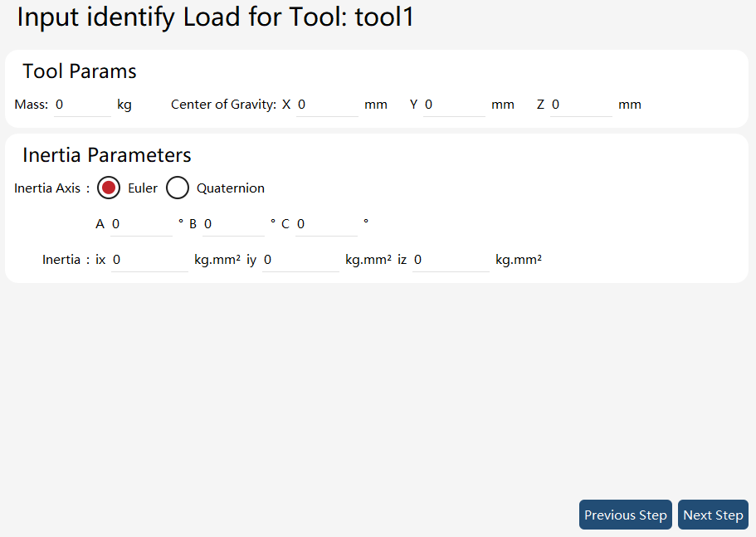756x537 pixels.
Task: Go back with Previous Step button
Action: pos(626,515)
